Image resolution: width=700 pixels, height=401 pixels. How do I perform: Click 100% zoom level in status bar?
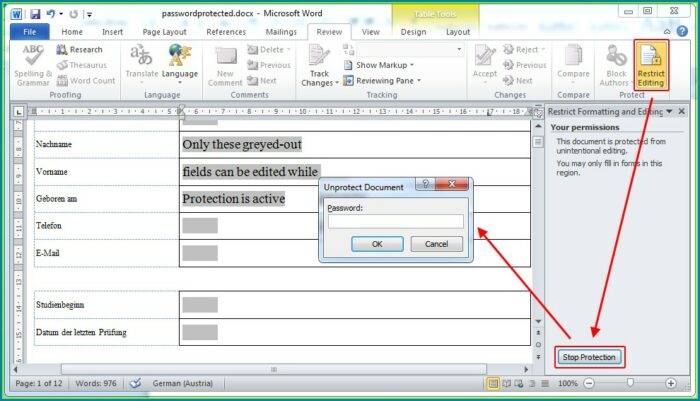[x=568, y=383]
